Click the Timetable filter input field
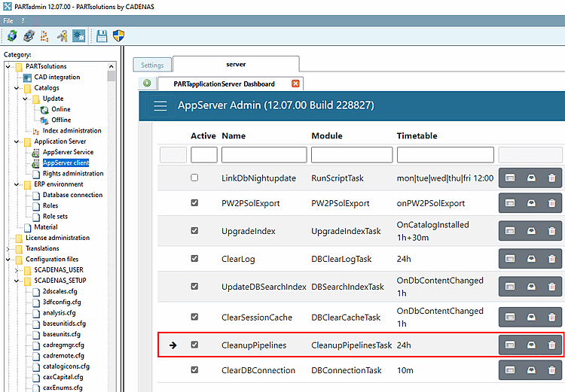 445,155
